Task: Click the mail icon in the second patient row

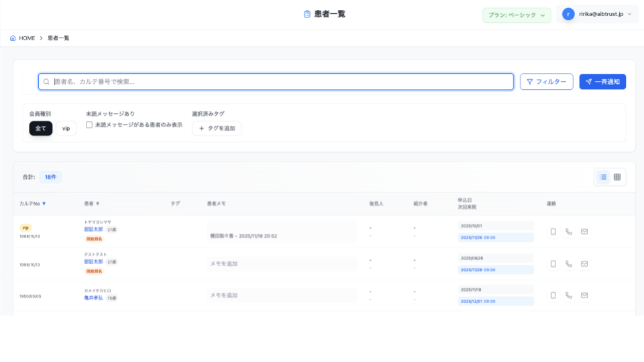Action: tap(584, 263)
